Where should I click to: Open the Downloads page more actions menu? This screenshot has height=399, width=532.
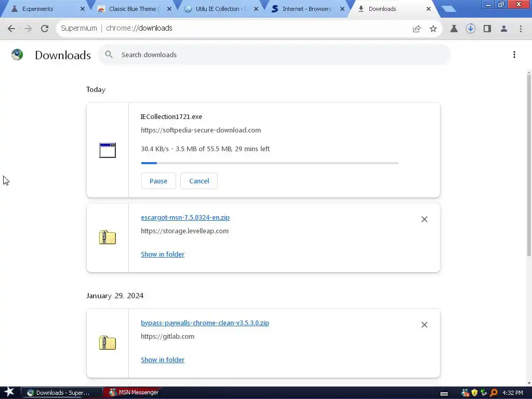tap(514, 55)
